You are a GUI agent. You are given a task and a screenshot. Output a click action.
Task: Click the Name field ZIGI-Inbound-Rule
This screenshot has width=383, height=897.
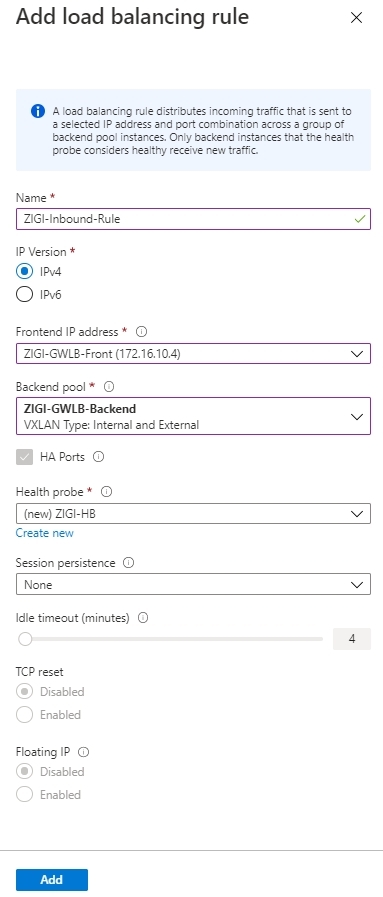pos(193,219)
